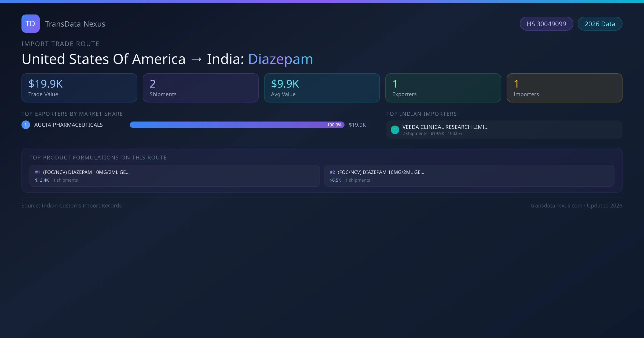Toggle the 2026 Data filter pill

[x=600, y=24]
